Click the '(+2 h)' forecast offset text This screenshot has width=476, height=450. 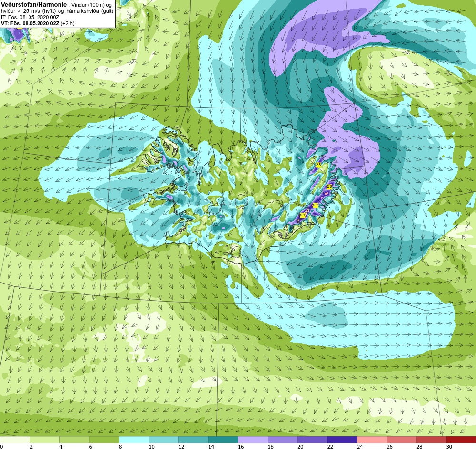tap(68, 23)
